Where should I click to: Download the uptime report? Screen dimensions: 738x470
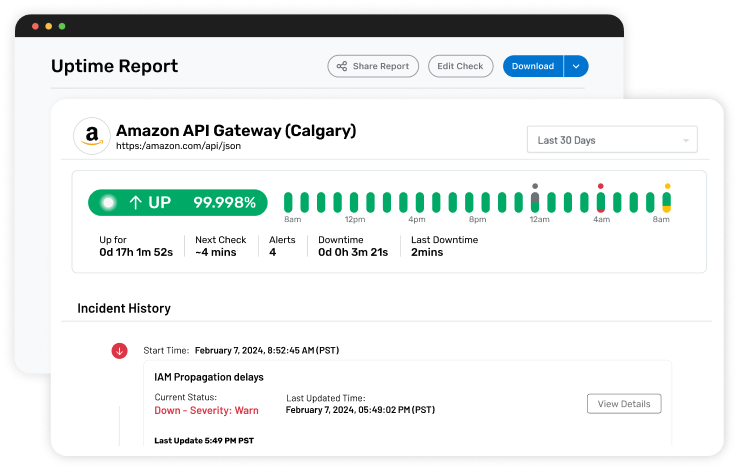point(533,66)
